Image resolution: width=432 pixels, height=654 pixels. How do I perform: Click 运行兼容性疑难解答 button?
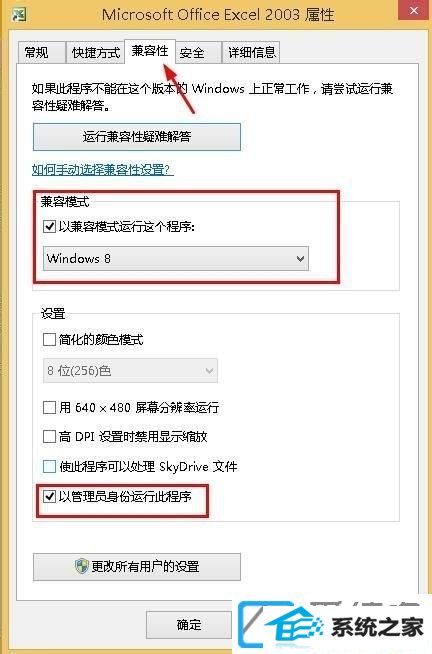(x=137, y=136)
